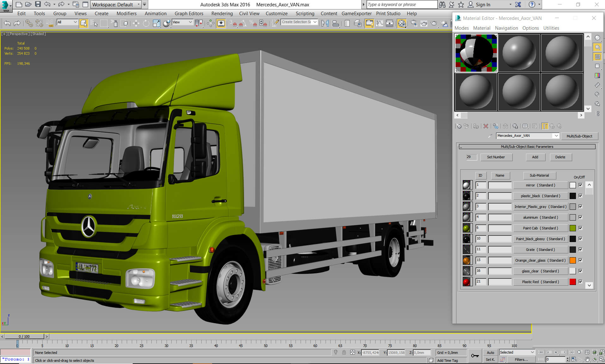This screenshot has width=605, height=364.
Task: Uncheck the plastic_black On/Off checkbox
Action: tap(580, 196)
